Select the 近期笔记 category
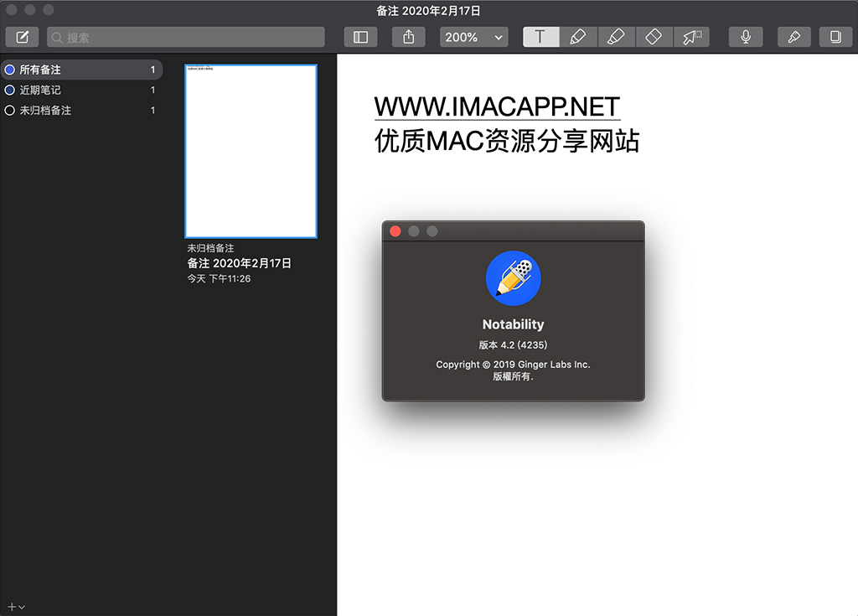Image resolution: width=858 pixels, height=616 pixels. (x=81, y=90)
